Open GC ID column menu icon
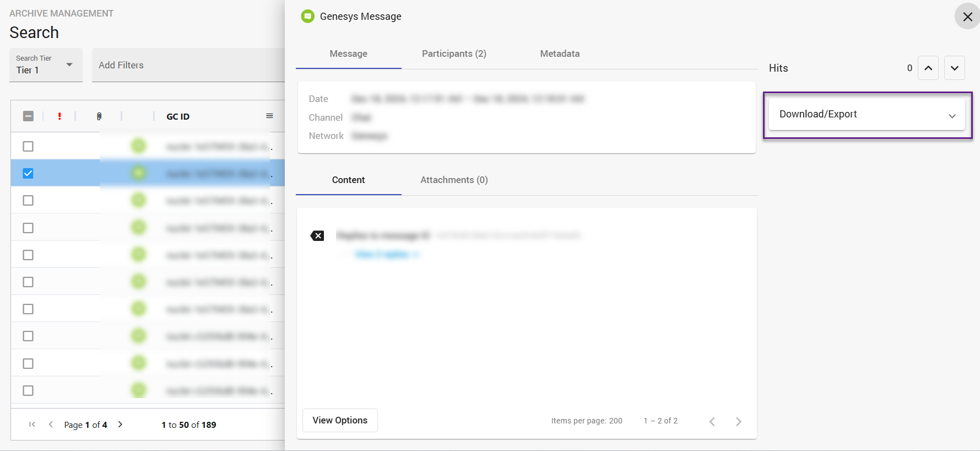Screen dimensions: 980x451 coord(269,116)
